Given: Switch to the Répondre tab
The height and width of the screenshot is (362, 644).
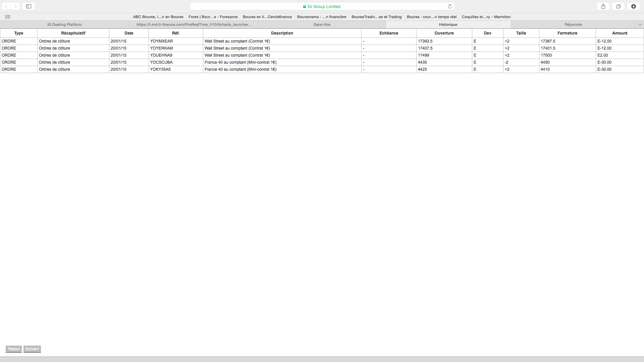Looking at the screenshot, I should tap(573, 24).
